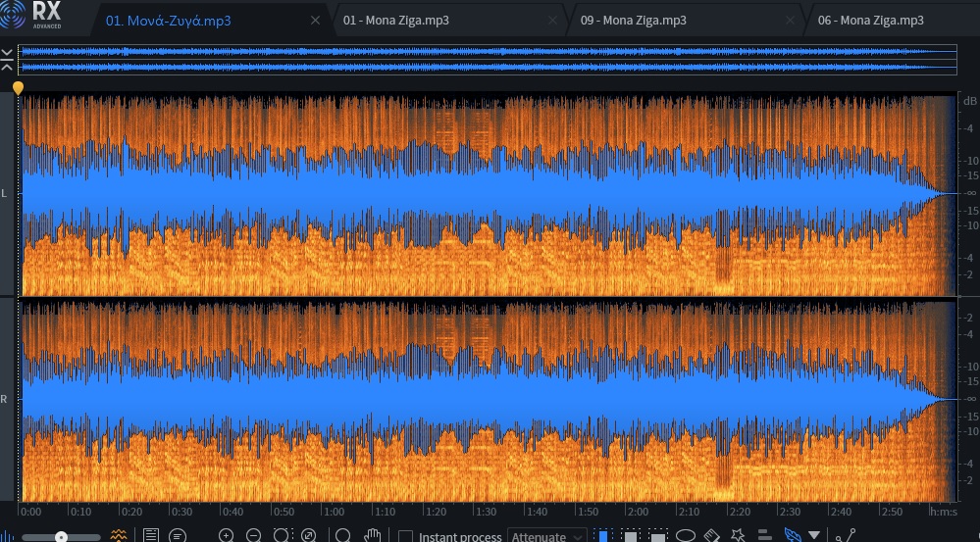
Task: Select the Lasso selection tool
Action: pyautogui.click(x=686, y=536)
